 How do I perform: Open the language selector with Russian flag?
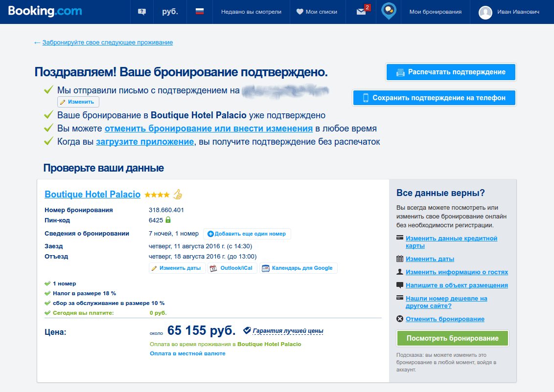tap(199, 12)
